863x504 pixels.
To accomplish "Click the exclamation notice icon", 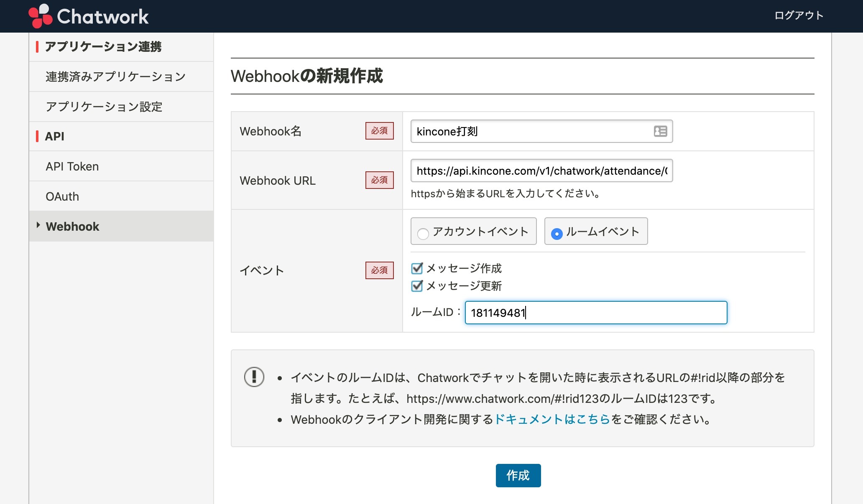I will pyautogui.click(x=254, y=377).
